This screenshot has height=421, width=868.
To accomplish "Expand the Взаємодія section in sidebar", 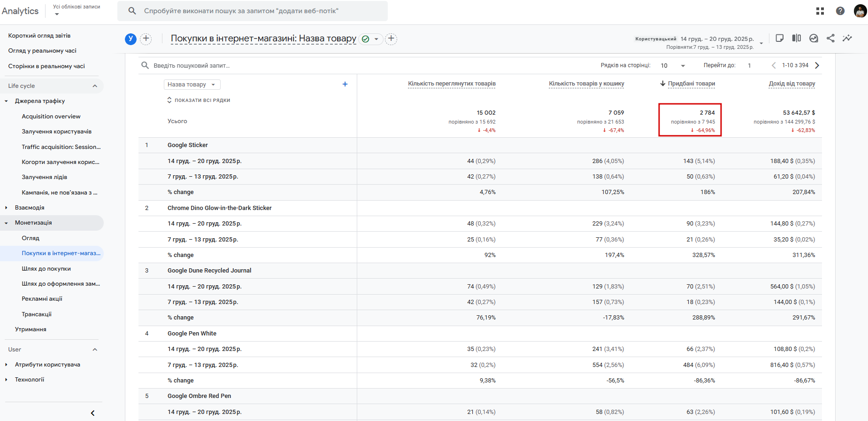I will (6, 208).
